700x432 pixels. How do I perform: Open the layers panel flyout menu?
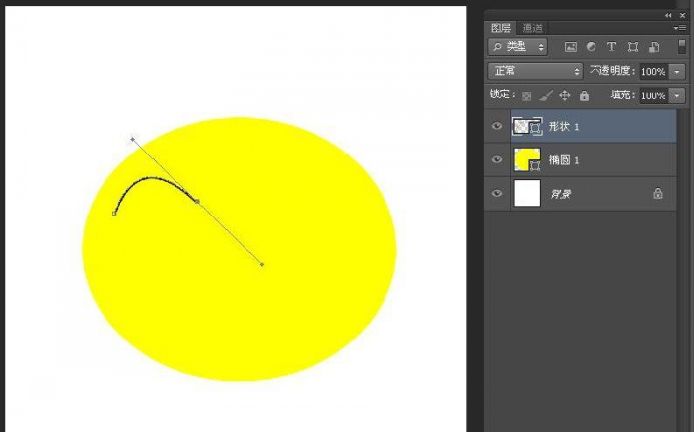pyautogui.click(x=680, y=28)
